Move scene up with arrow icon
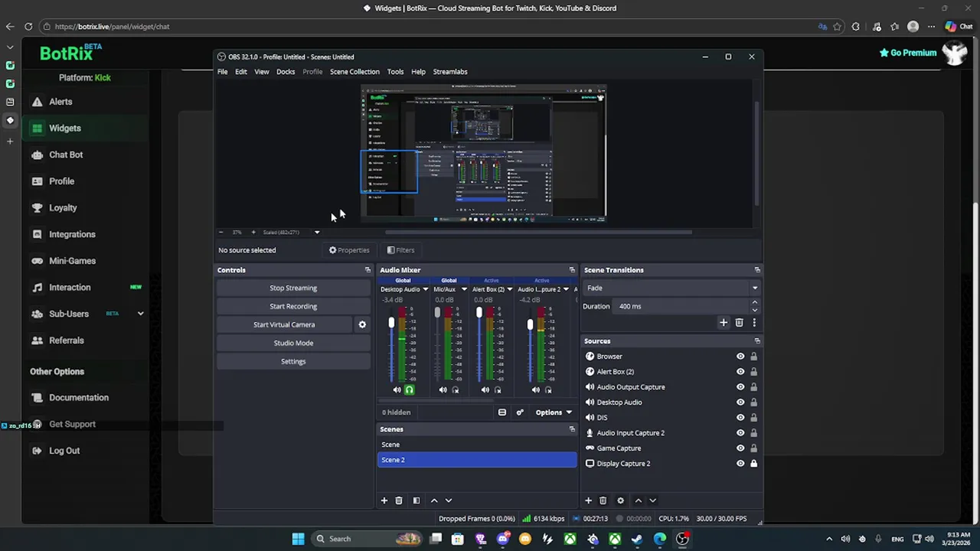Image resolution: width=980 pixels, height=551 pixels. point(434,500)
